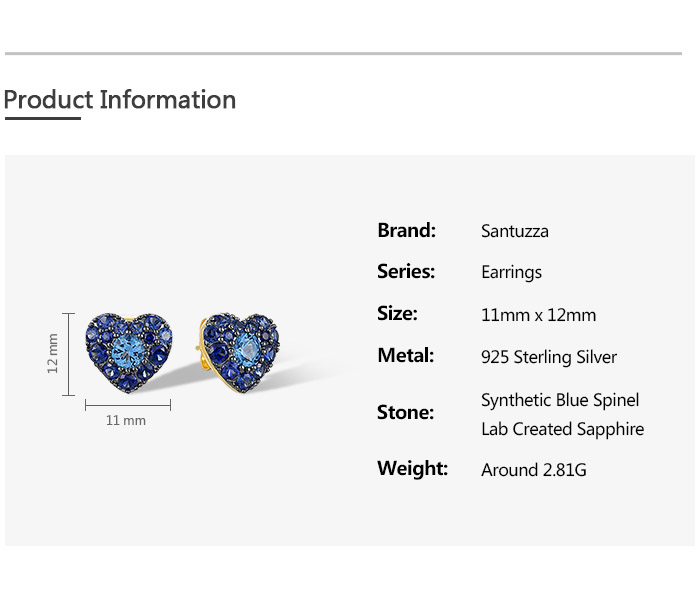Screen dimensions: 700x596
Task: Click the Santuzza brand name
Action: (515, 231)
